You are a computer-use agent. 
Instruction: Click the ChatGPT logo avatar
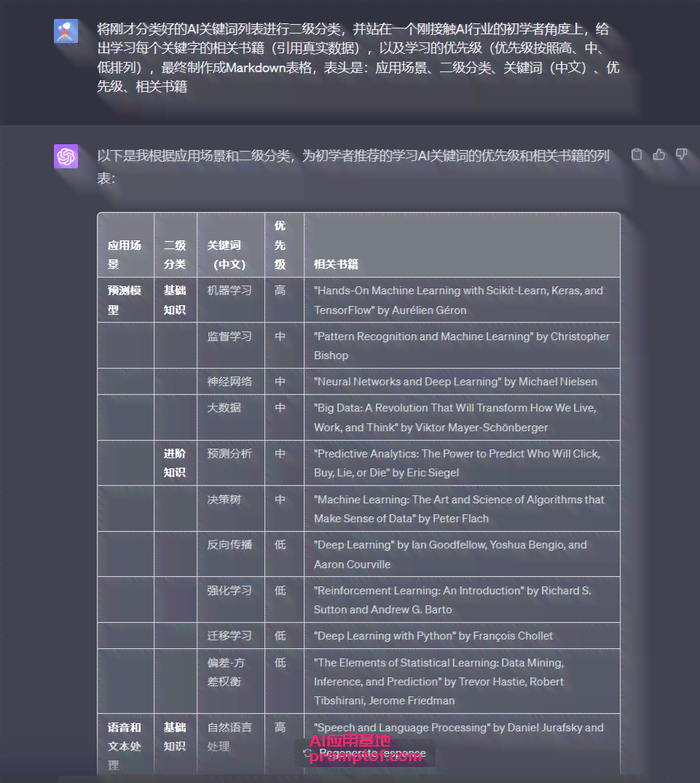point(66,157)
